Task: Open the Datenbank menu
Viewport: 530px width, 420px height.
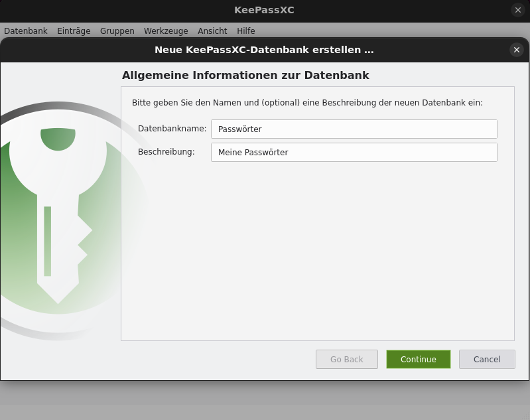Action: click(26, 31)
